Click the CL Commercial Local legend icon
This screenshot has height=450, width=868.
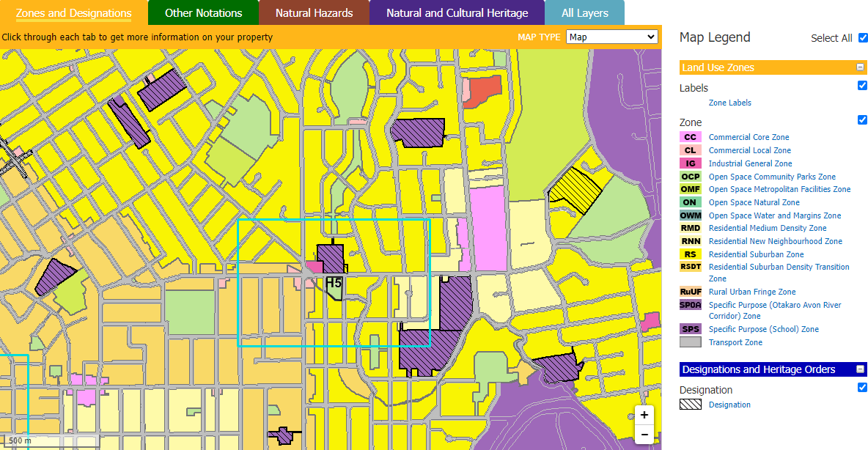coord(691,150)
